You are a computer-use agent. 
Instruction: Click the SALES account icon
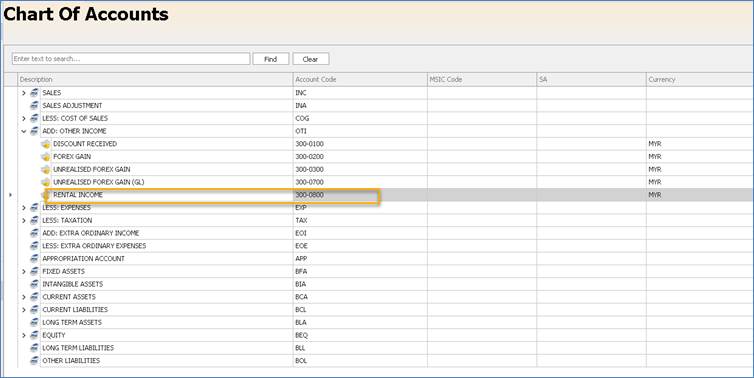34,93
